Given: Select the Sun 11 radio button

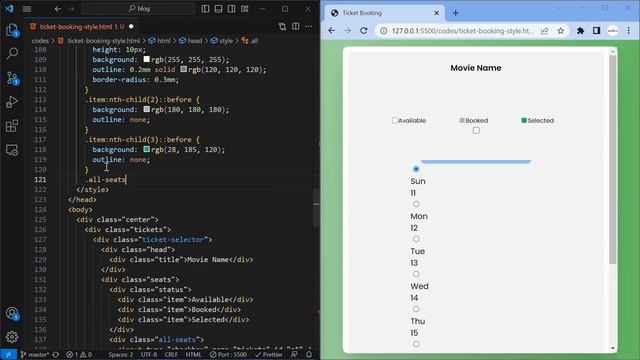Looking at the screenshot, I should 416,169.
